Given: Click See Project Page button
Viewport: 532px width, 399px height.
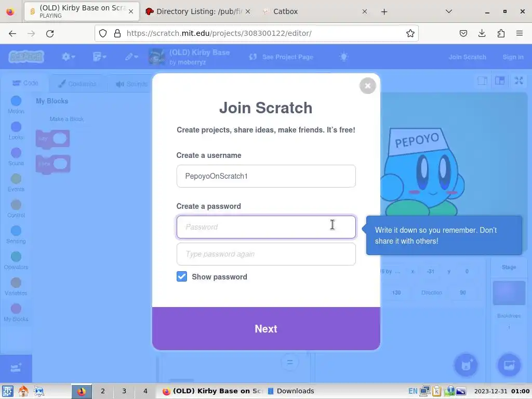Looking at the screenshot, I should coord(281,57).
